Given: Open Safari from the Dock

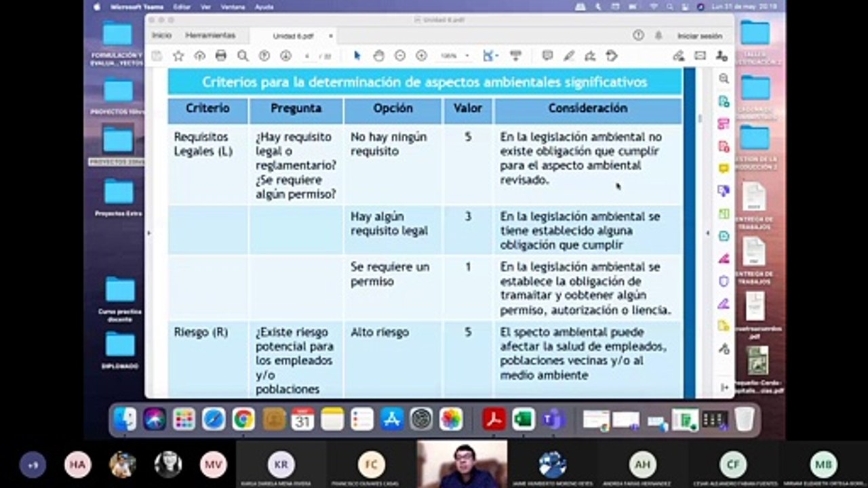Looking at the screenshot, I should [214, 420].
